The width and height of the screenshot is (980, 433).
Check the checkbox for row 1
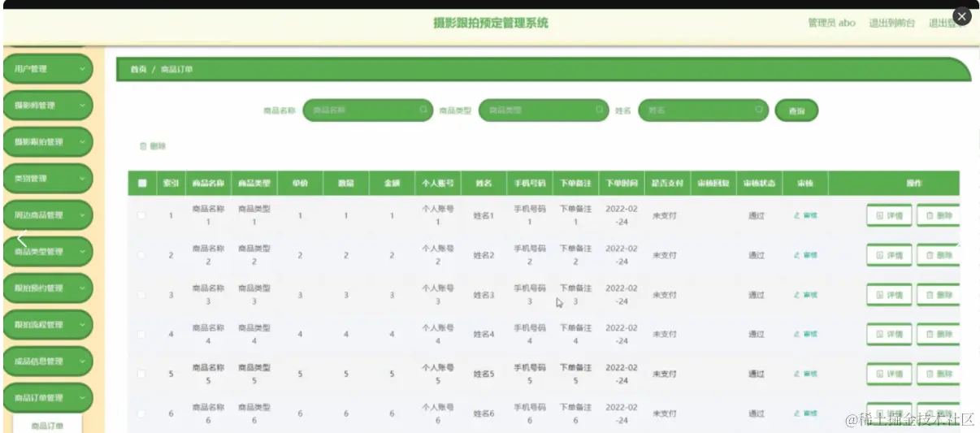pos(142,215)
